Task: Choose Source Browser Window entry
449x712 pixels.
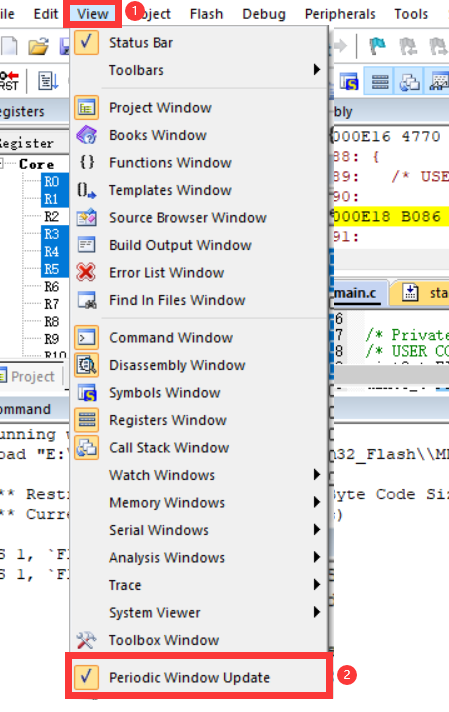Action: tap(199, 218)
